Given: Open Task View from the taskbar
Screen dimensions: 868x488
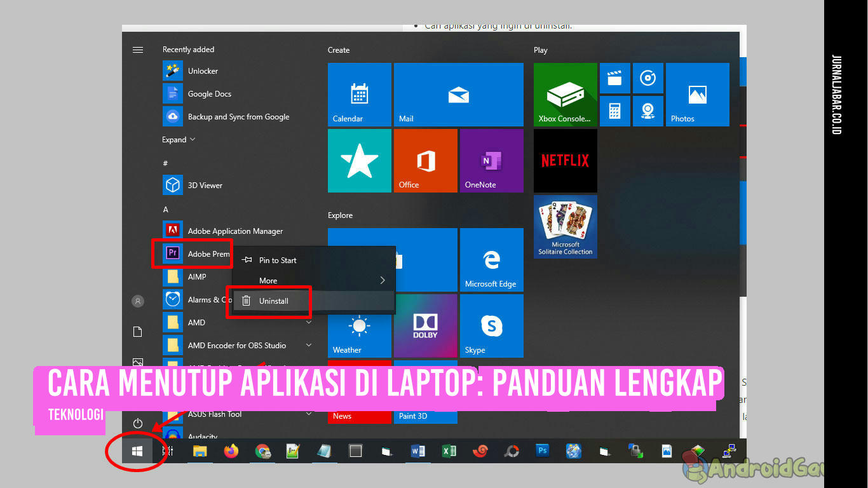Looking at the screenshot, I should pyautogui.click(x=168, y=451).
